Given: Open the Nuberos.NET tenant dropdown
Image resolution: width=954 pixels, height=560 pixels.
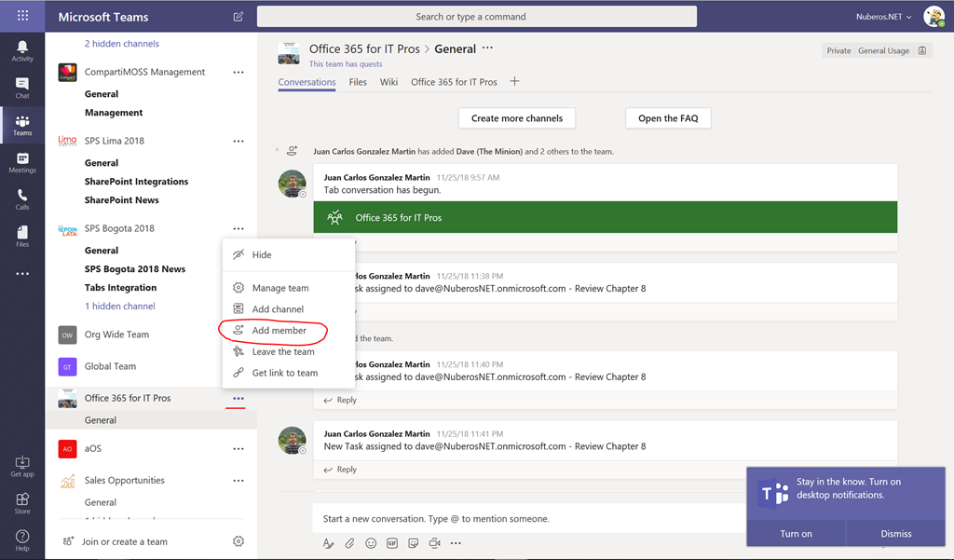Looking at the screenshot, I should [x=884, y=17].
